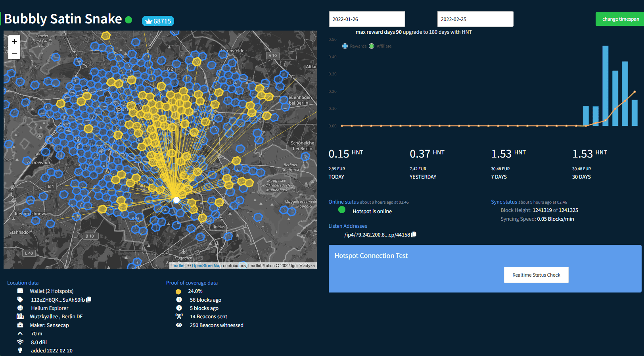Click the Sync status heading
The height and width of the screenshot is (356, 644).
(x=504, y=202)
